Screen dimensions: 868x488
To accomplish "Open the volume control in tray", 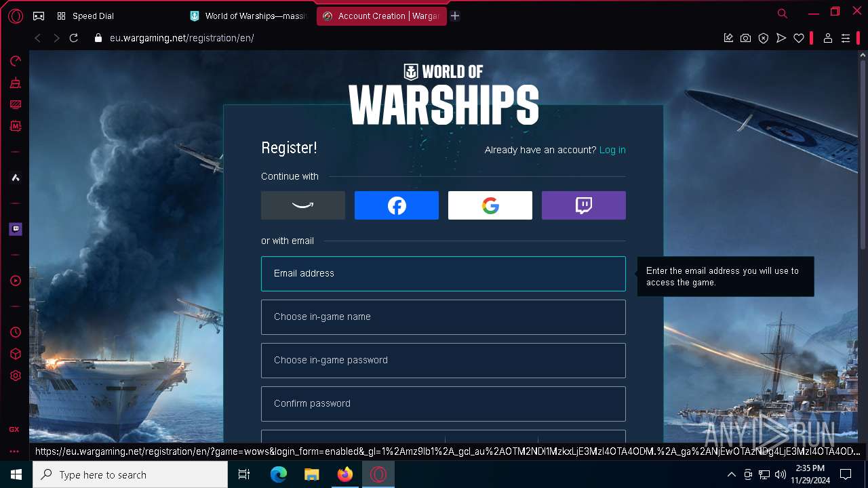I will pos(781,474).
